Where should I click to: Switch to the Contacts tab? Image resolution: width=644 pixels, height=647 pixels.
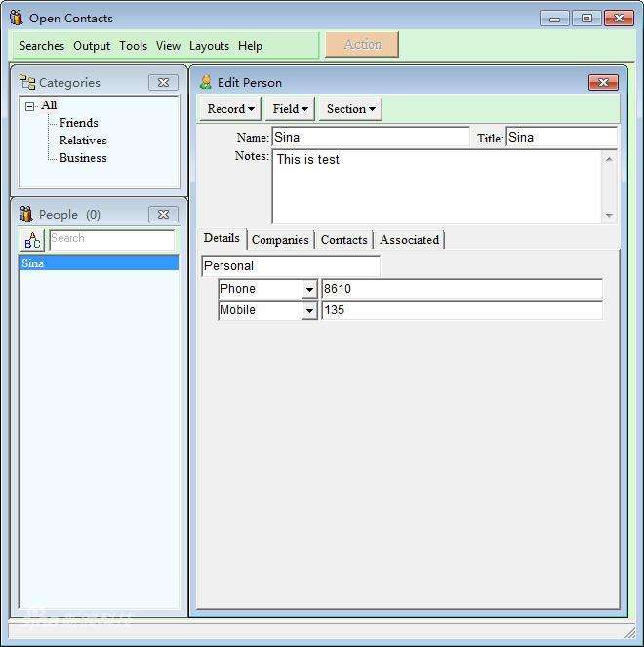[344, 240]
